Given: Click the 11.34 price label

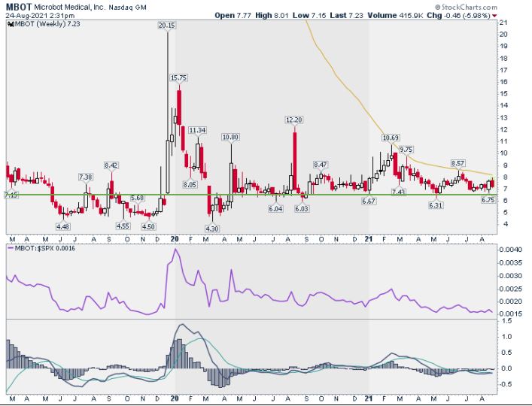Looking at the screenshot, I should pos(197,131).
